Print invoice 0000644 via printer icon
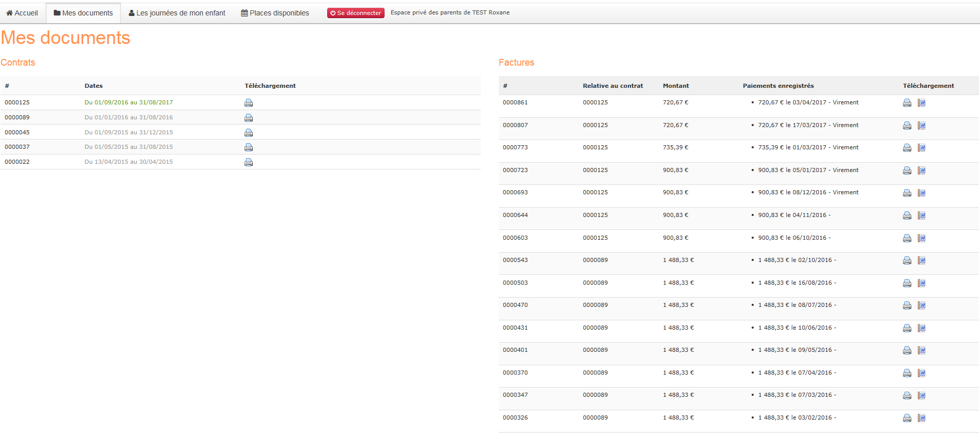Viewport: 980px width, 433px height. 907,215
